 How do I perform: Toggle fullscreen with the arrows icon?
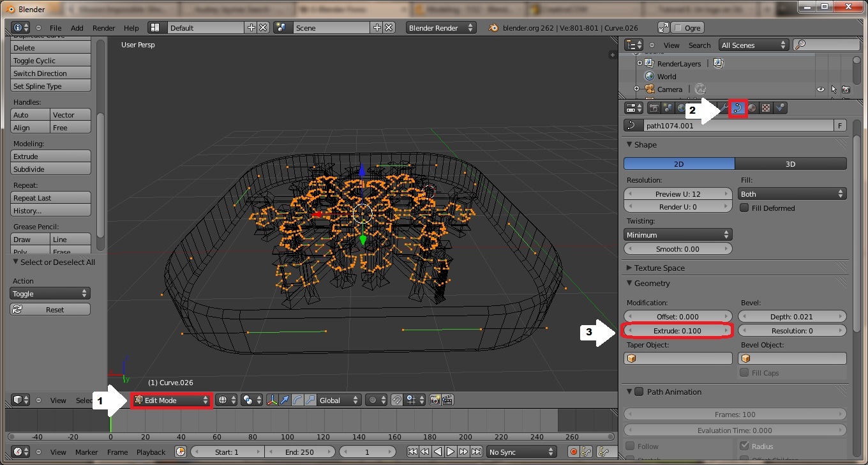tap(664, 28)
